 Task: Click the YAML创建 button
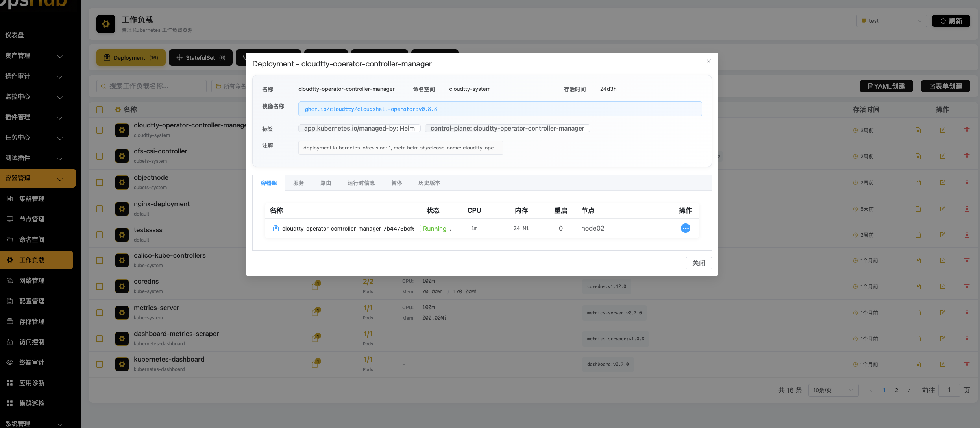pyautogui.click(x=886, y=86)
